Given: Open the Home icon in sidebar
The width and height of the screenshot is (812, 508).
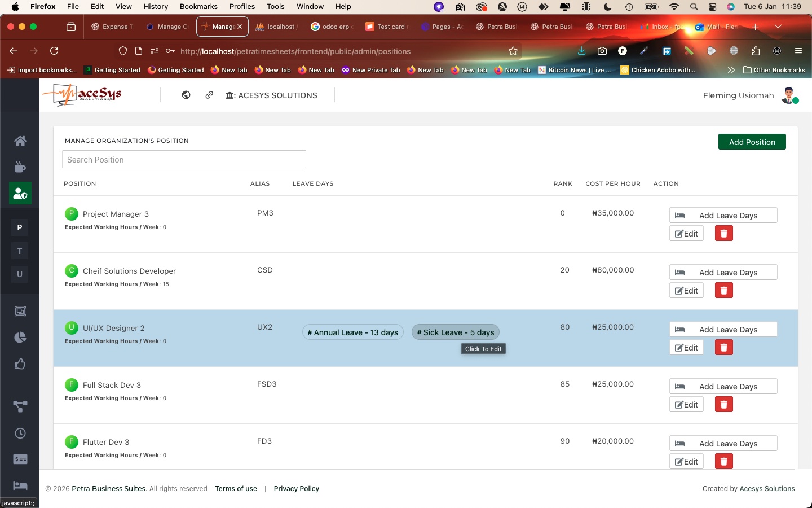Looking at the screenshot, I should click(x=20, y=141).
